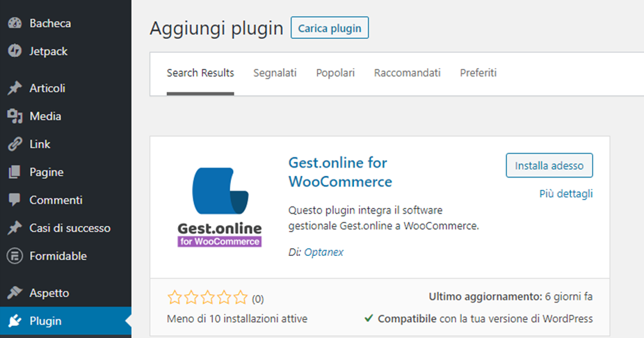Click the green Compatibile checkmark icon
644x338 pixels.
click(369, 319)
